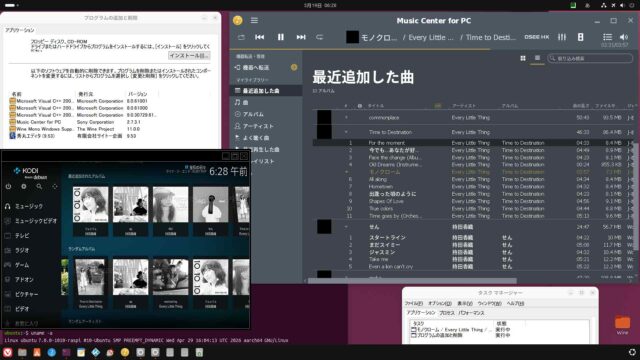Click the yellow Music Center logo icon

(x=238, y=20)
